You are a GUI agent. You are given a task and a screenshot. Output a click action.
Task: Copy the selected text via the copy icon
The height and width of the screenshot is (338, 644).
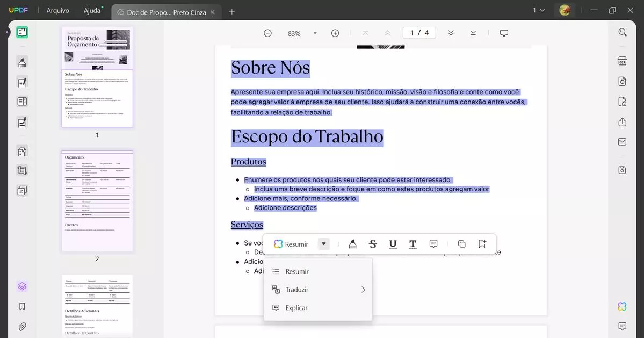pyautogui.click(x=461, y=243)
